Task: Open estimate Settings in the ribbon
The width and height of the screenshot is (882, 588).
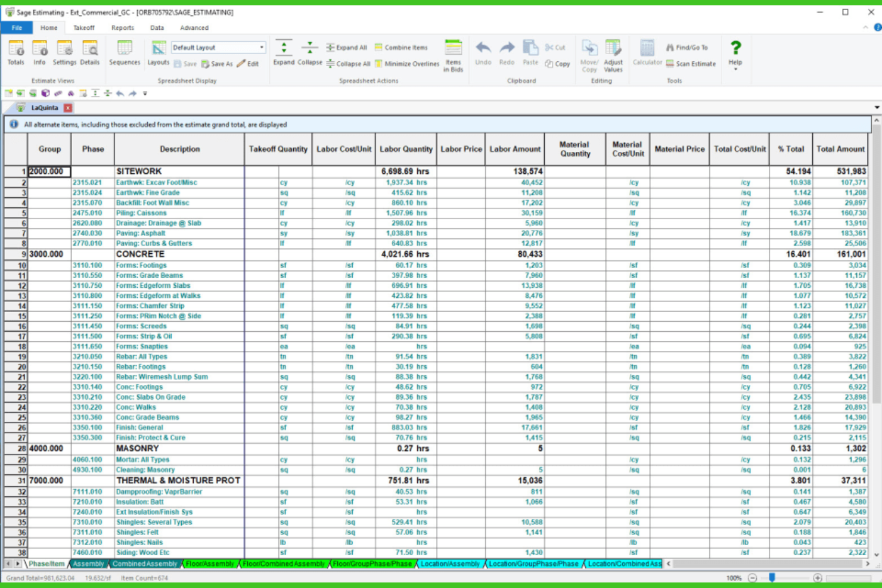Action: 64,53
